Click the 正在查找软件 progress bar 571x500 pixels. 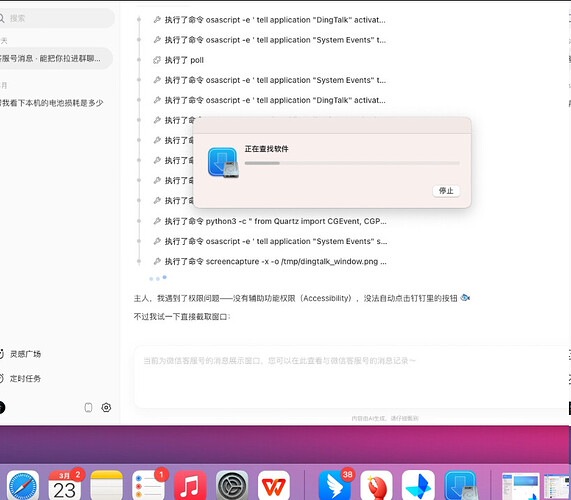(352, 163)
